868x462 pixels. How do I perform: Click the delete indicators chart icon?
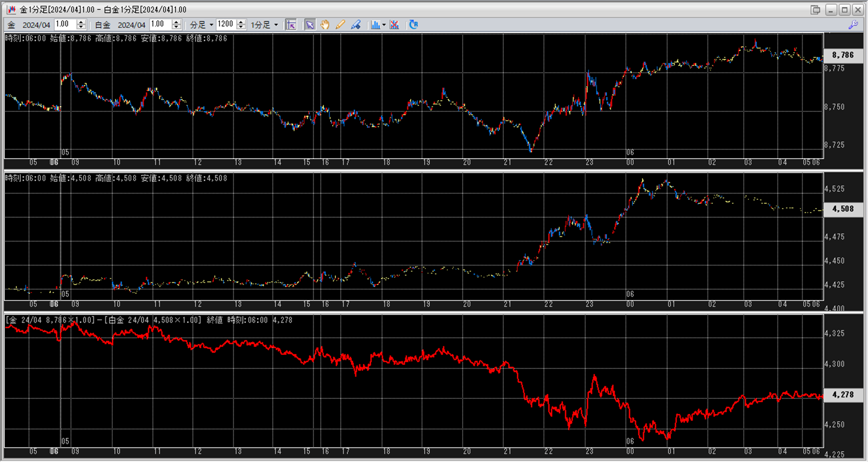pos(394,25)
